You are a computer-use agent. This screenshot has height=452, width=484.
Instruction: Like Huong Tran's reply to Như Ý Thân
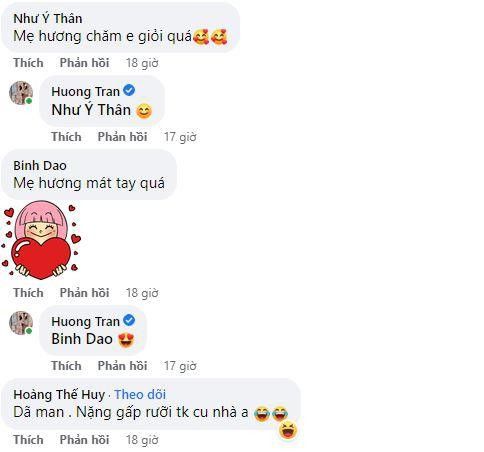click(66, 137)
